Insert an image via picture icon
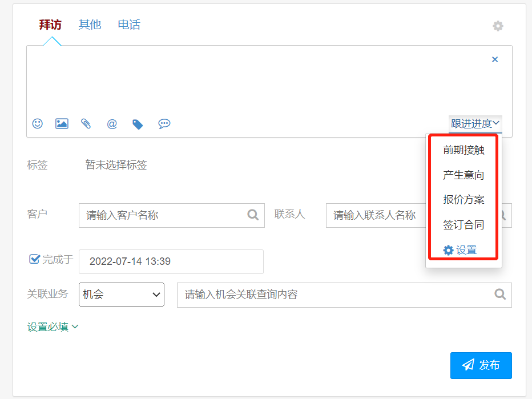The height and width of the screenshot is (399, 532). coord(62,123)
